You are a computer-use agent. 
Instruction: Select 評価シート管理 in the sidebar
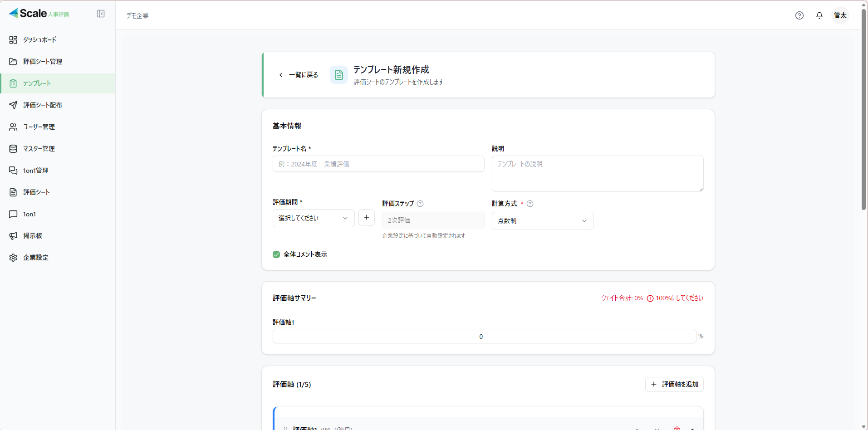coord(43,61)
